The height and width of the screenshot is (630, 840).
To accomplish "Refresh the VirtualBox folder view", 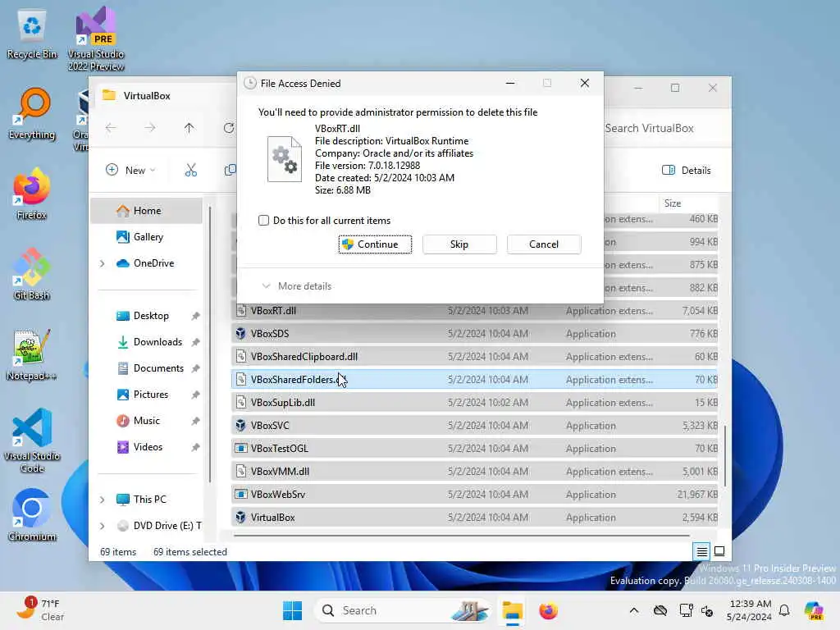I will (229, 128).
